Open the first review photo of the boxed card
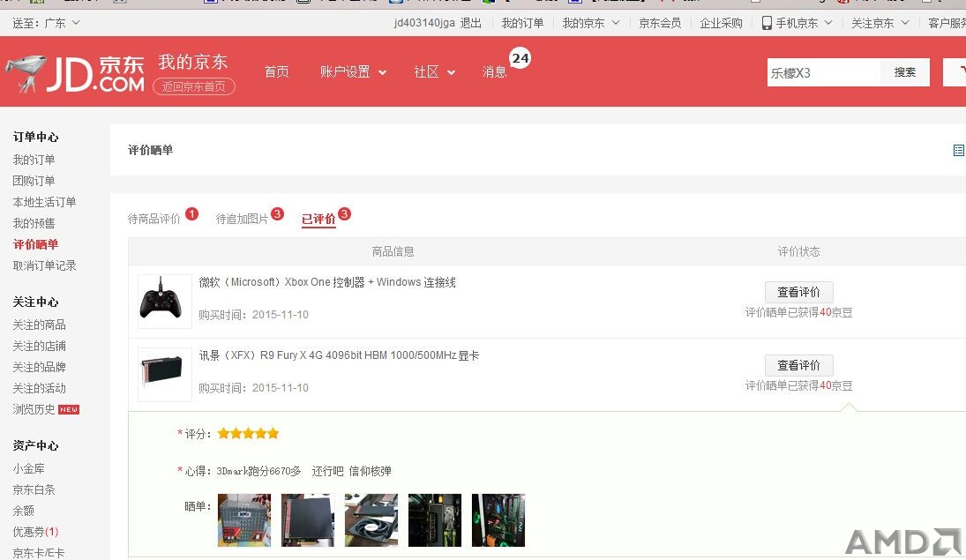Screen dimensions: 966x560 244,520
